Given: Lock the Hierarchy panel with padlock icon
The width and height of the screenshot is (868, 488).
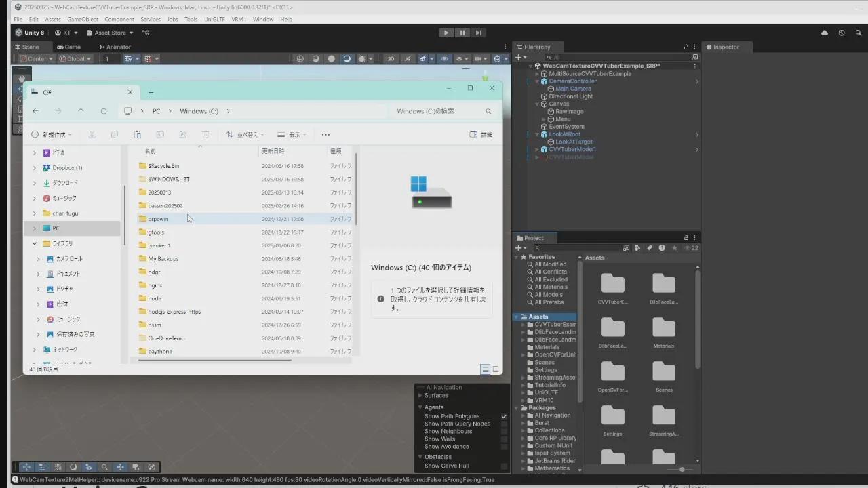Looking at the screenshot, I should click(686, 47).
